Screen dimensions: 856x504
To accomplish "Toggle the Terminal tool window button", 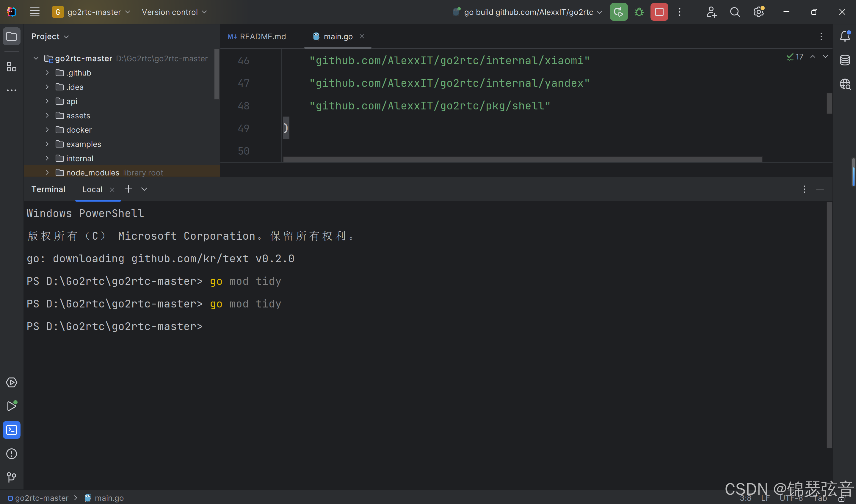I will point(12,430).
